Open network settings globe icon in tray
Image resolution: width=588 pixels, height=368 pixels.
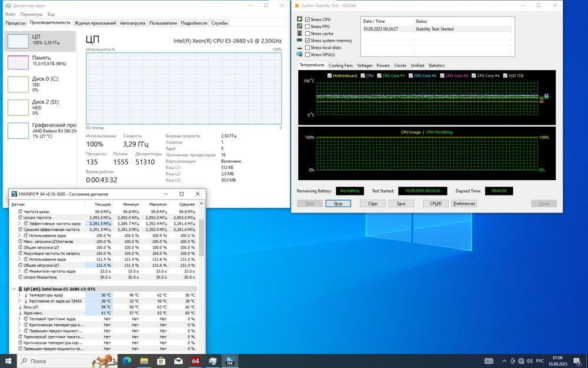(521, 361)
